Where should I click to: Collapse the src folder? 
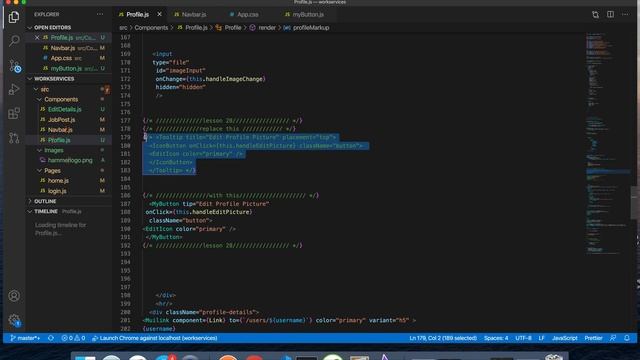click(x=44, y=89)
